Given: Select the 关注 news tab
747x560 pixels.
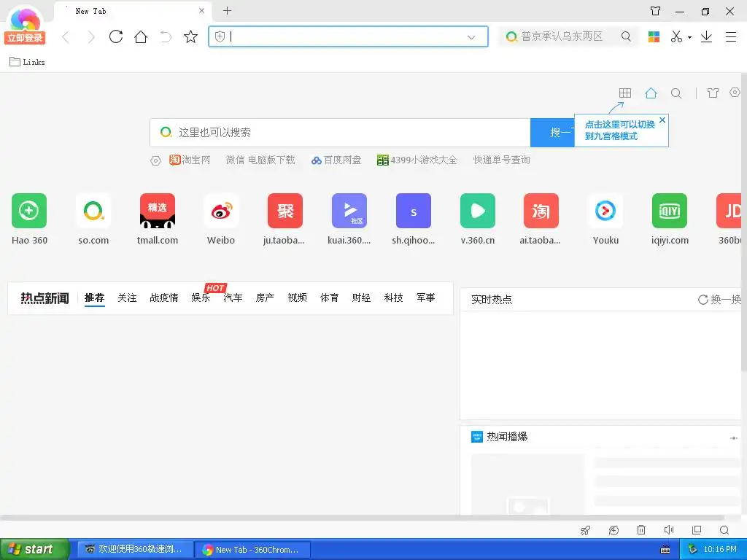Looking at the screenshot, I should pyautogui.click(x=127, y=298).
